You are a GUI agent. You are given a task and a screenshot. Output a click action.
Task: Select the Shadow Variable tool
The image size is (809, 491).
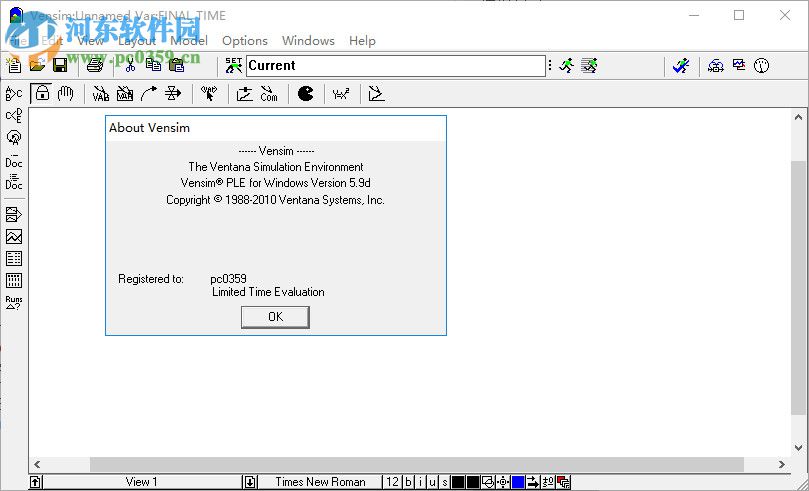pyautogui.click(x=209, y=94)
